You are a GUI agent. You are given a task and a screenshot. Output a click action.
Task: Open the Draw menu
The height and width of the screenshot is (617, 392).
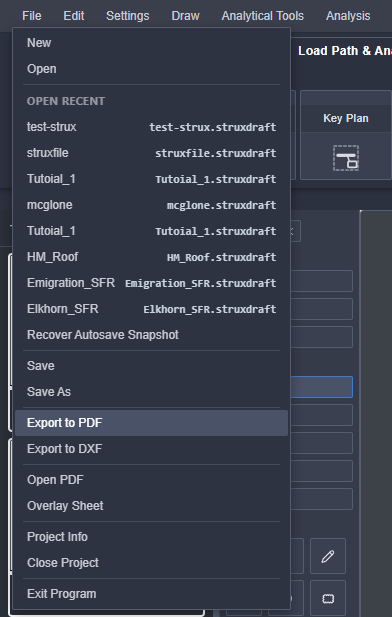[x=185, y=16]
